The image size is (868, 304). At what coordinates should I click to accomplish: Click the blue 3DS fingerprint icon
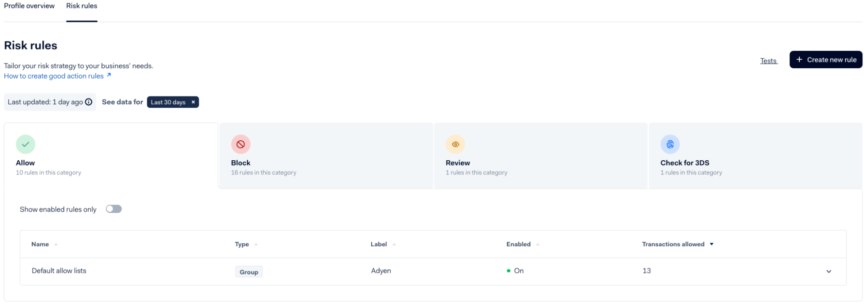pos(670,144)
